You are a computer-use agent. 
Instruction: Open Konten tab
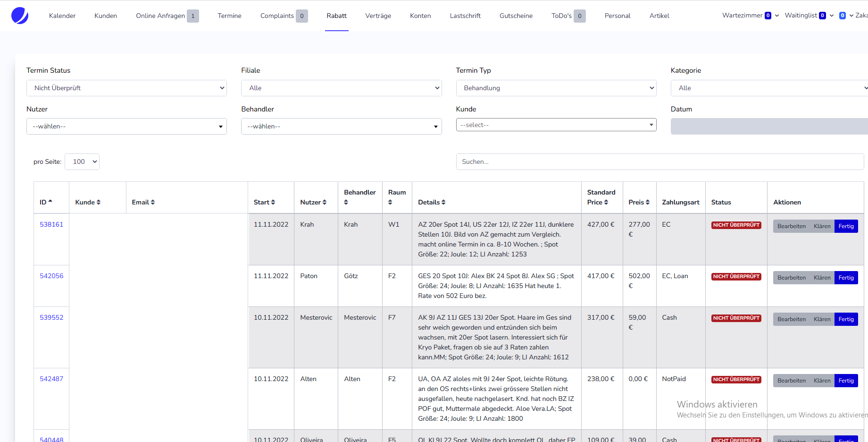420,16
